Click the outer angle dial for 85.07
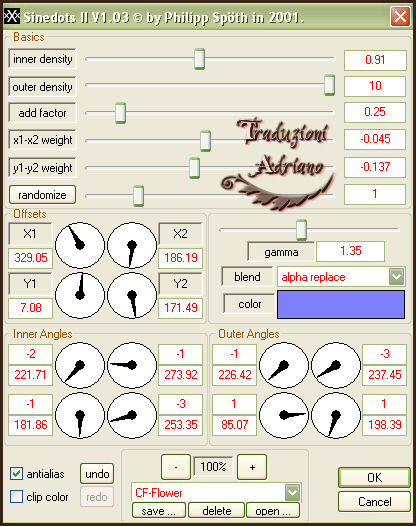Viewport: 416px width, 526px height. (x=284, y=415)
